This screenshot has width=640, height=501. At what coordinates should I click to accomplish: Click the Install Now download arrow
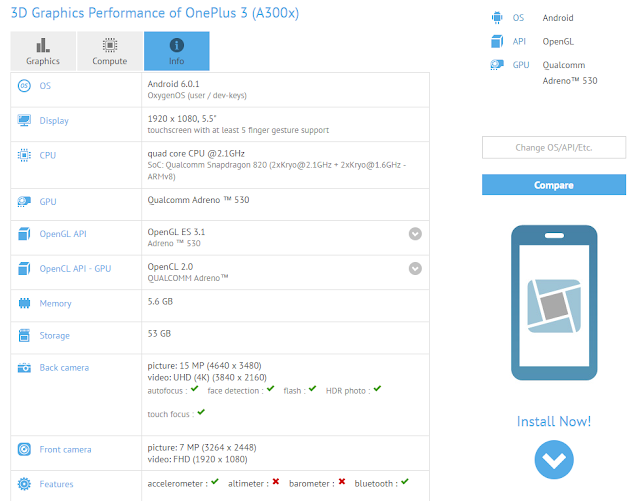click(554, 460)
